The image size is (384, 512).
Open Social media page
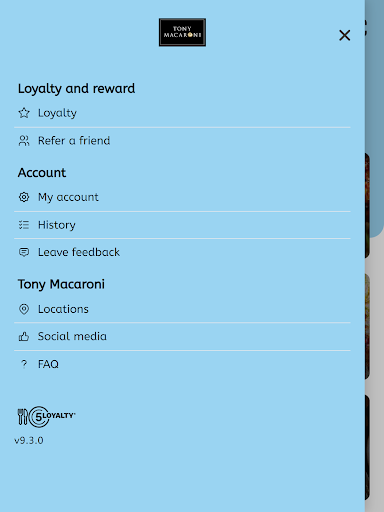point(182,337)
